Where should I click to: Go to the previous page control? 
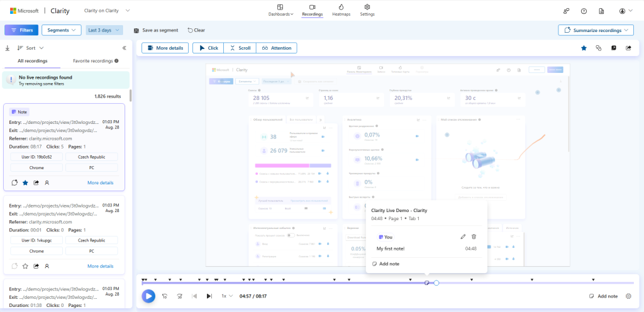195,296
